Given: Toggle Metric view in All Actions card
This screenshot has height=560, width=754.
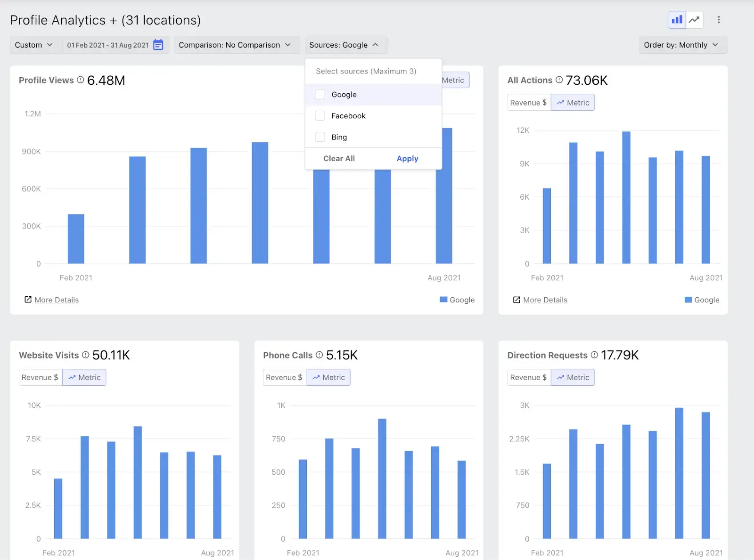Looking at the screenshot, I should tap(573, 103).
